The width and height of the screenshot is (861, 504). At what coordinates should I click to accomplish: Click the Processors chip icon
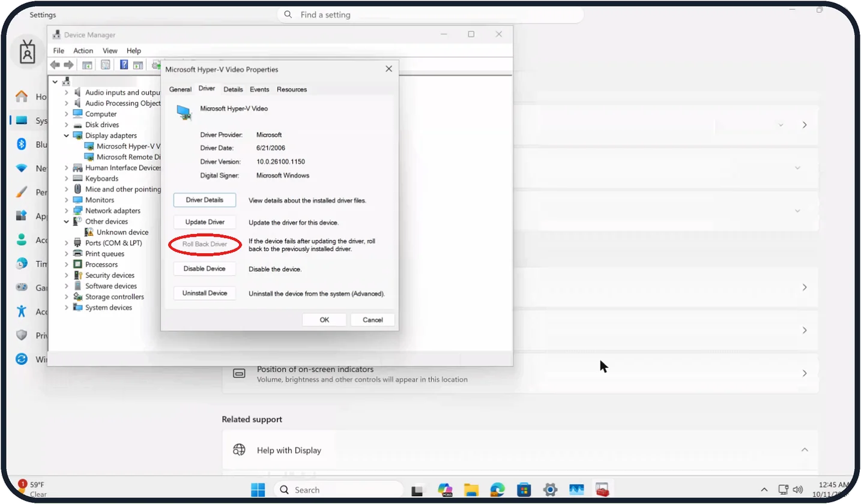pos(77,265)
